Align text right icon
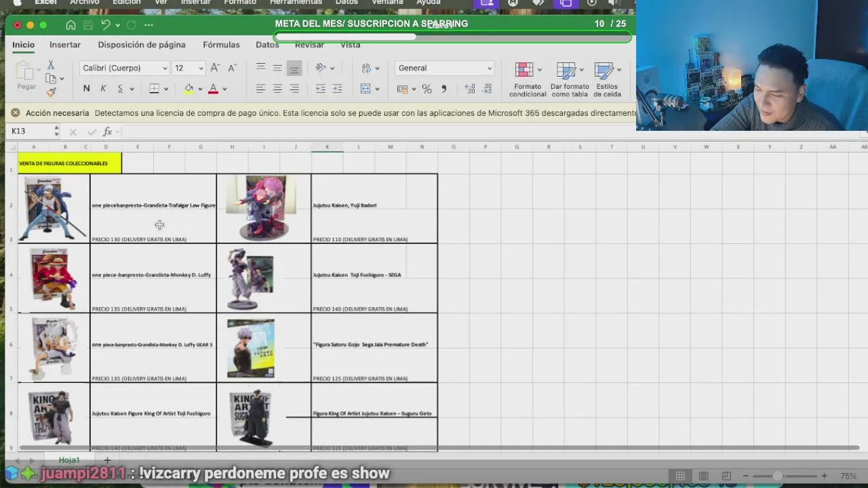868x488 pixels. [294, 89]
